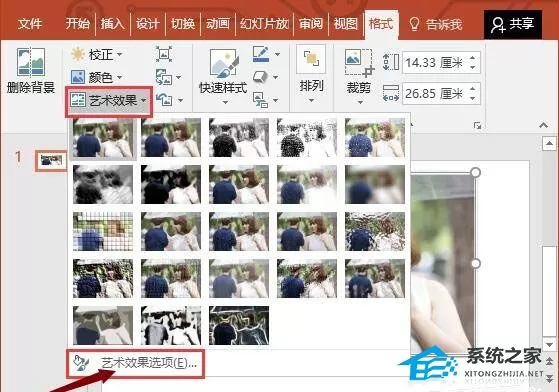The image size is (559, 392).
Task: Click the Quick Styles (快速样式) icon
Action: coord(223,63)
